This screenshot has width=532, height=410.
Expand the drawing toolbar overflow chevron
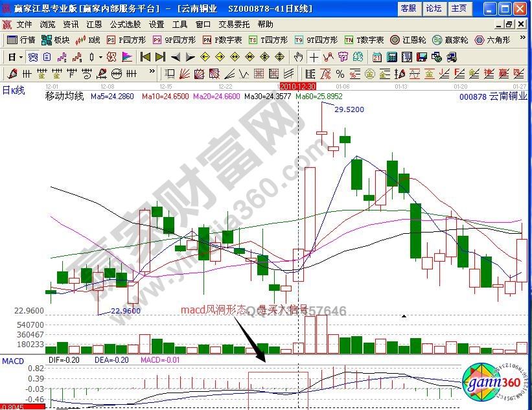click(x=152, y=71)
